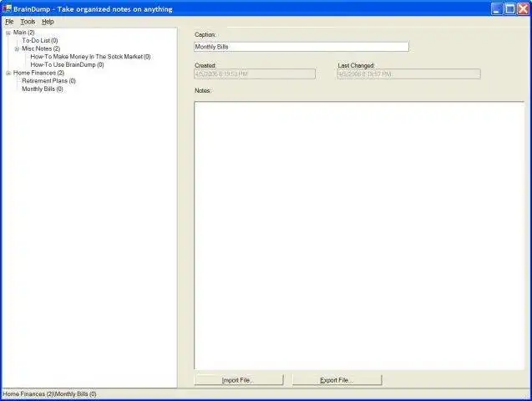Select the To-Do List (0) note
Image resolution: width=532 pixels, height=401 pixels.
(40, 40)
